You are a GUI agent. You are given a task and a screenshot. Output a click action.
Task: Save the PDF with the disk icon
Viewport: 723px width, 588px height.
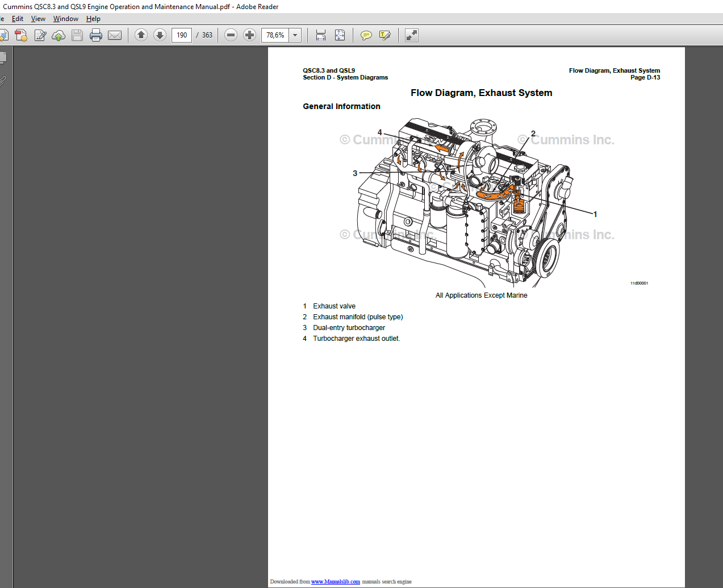(x=77, y=35)
